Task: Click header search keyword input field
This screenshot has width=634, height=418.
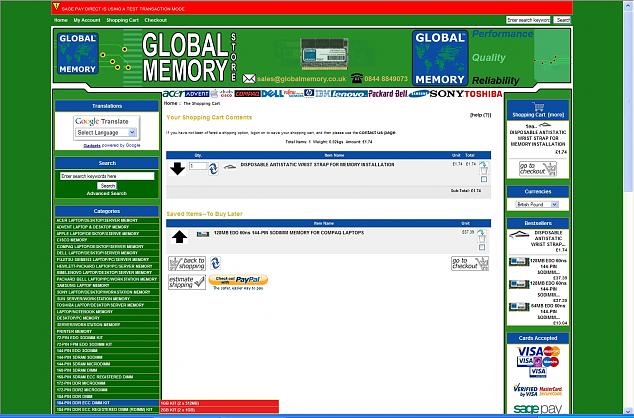Action: coord(528,20)
